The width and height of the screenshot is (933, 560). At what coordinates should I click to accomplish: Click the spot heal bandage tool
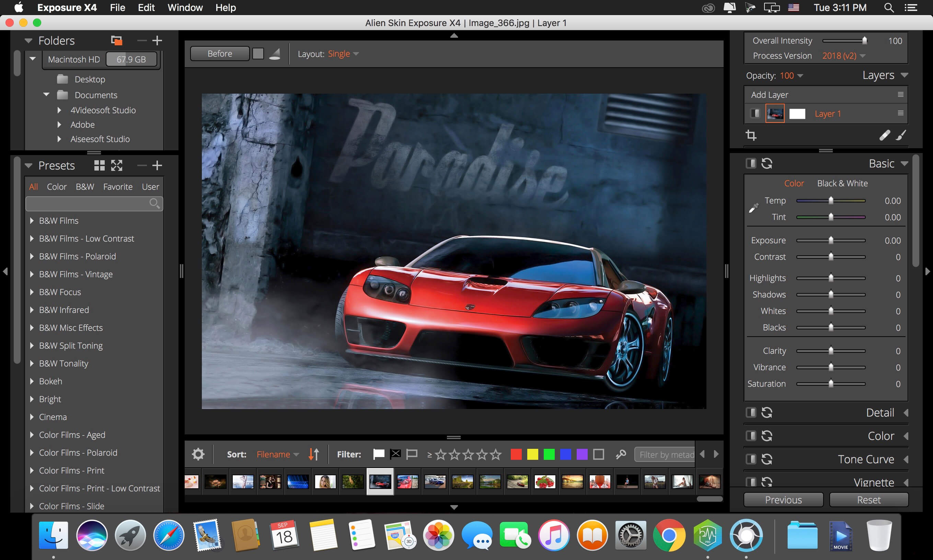(884, 135)
